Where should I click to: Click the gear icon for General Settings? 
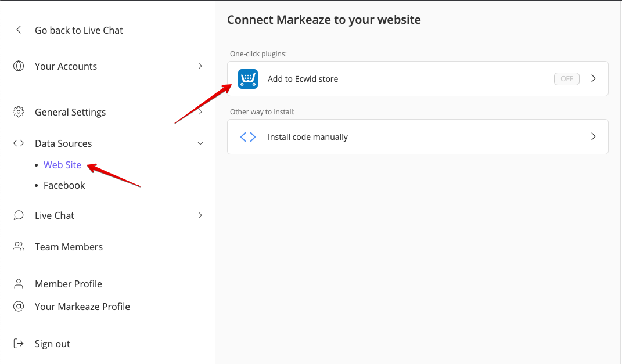[19, 112]
